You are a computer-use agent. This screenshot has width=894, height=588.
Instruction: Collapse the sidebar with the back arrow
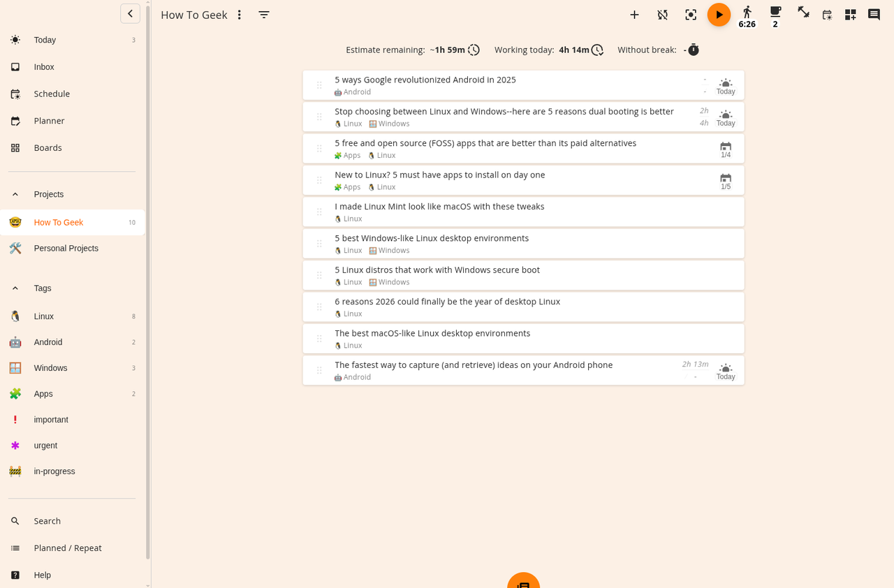(130, 13)
